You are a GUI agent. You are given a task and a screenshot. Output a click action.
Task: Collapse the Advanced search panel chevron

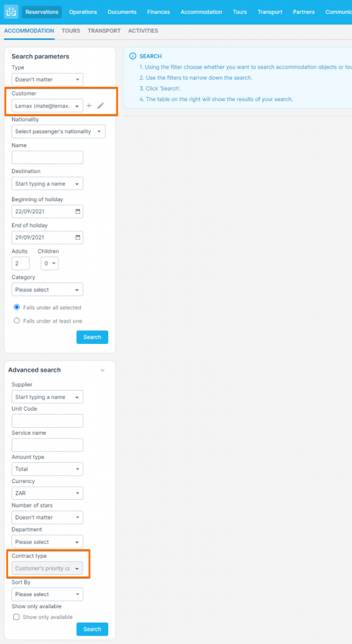click(102, 370)
